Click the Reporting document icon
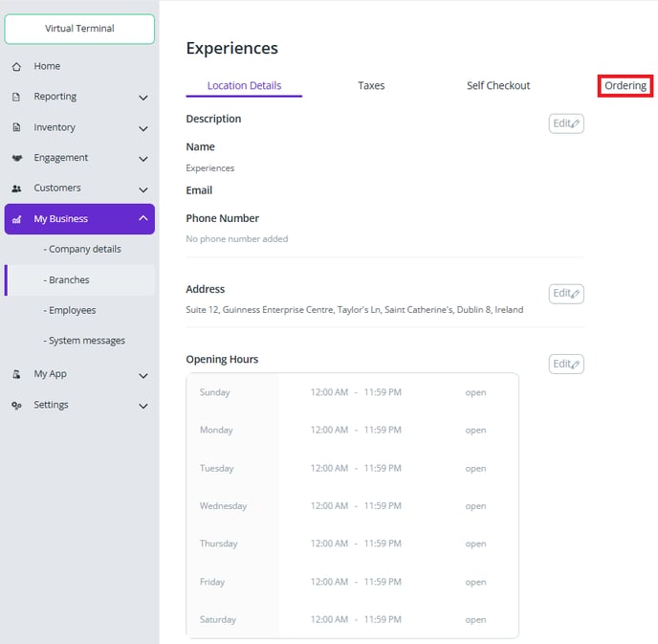Image resolution: width=658 pixels, height=644 pixels. (x=16, y=98)
